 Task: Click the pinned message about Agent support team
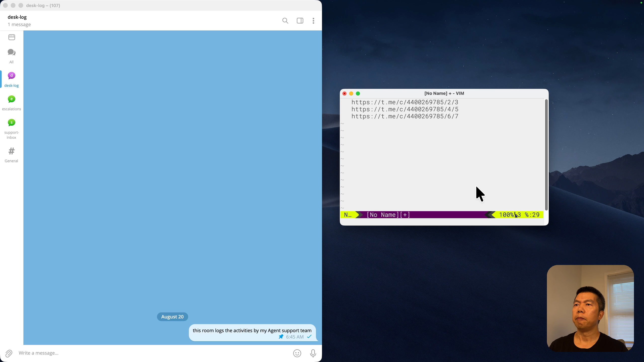pyautogui.click(x=252, y=333)
